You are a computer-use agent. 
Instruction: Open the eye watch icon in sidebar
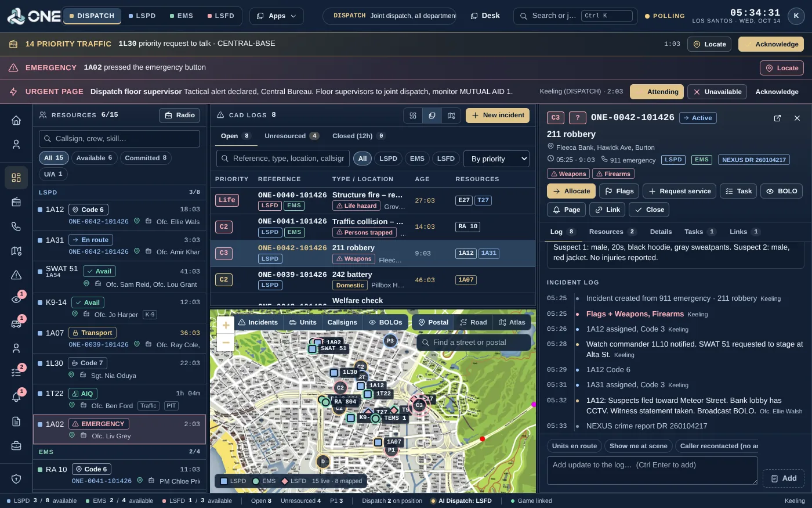click(x=16, y=299)
